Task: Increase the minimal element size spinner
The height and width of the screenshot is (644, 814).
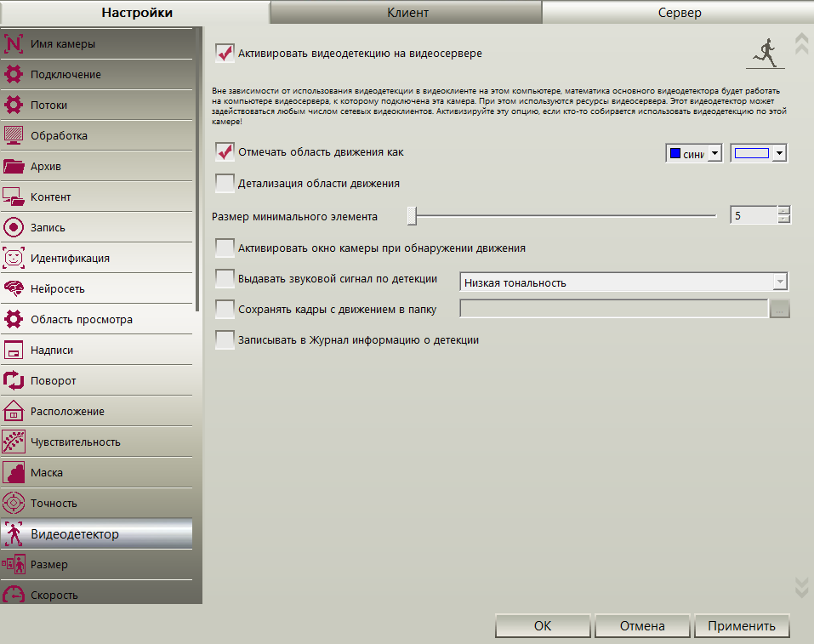Action: [784, 210]
